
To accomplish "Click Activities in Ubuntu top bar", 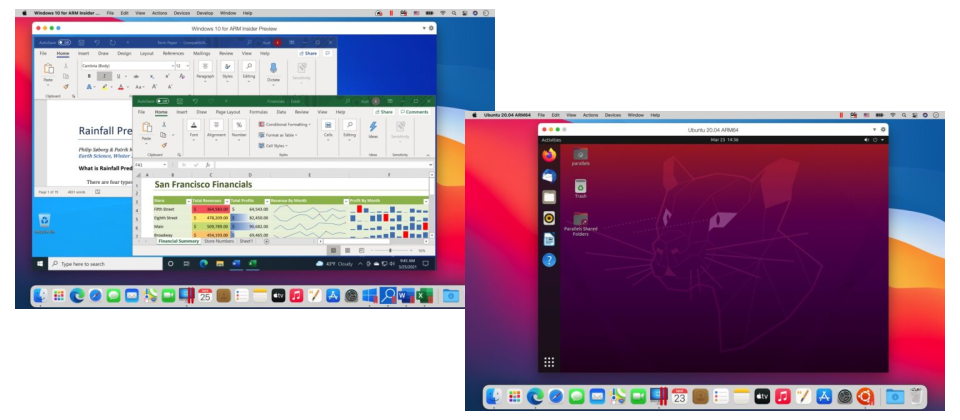I will 551,140.
